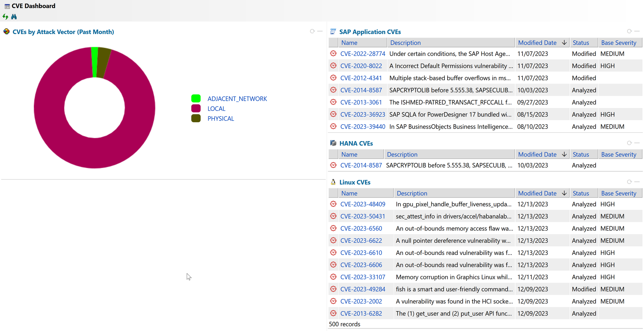Select the ADJACENT_NETWORK legend label
The height and width of the screenshot is (331, 644).
coord(237,99)
